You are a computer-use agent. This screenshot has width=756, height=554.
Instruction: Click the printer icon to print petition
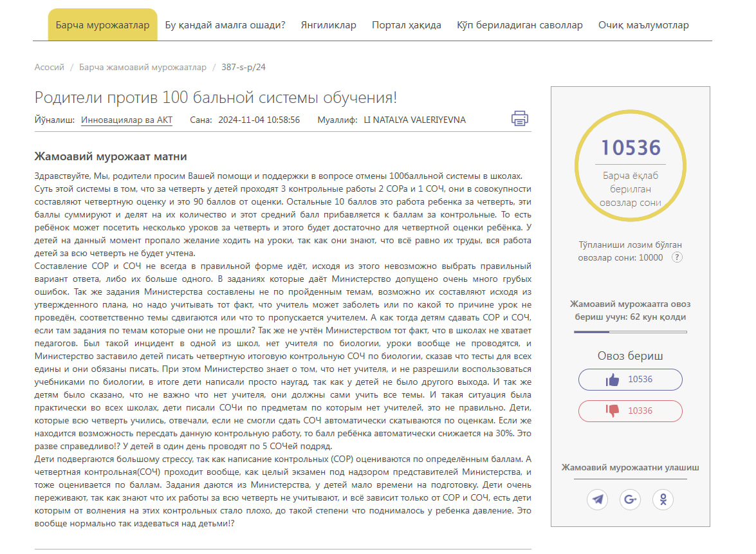pyautogui.click(x=519, y=118)
